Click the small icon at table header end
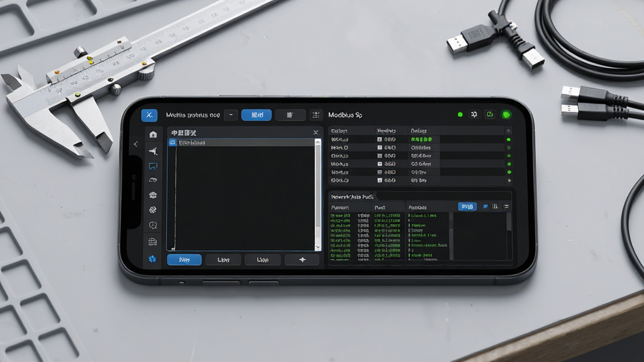Viewport: 644px width, 362px height. pyautogui.click(x=508, y=131)
